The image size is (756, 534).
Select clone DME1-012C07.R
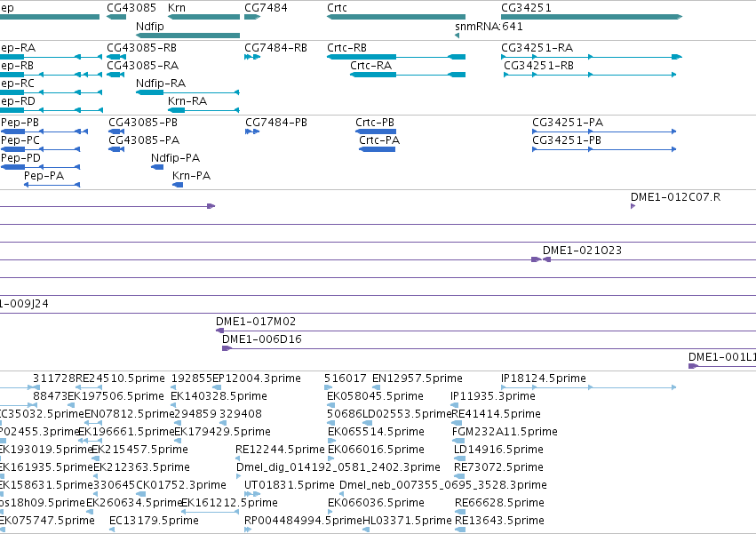pos(675,197)
